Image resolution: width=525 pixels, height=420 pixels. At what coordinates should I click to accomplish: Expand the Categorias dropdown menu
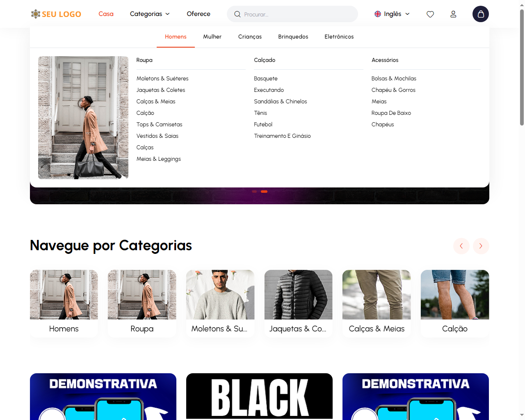point(150,14)
